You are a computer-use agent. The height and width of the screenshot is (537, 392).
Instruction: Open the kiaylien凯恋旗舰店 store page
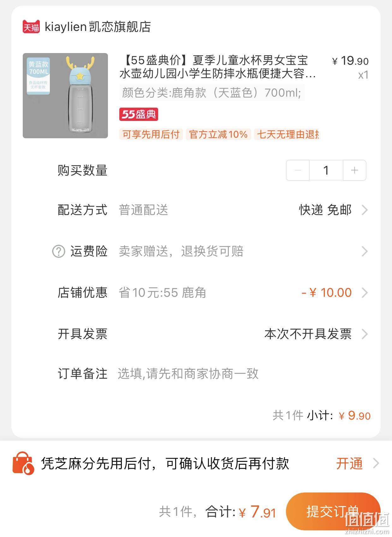(x=98, y=27)
